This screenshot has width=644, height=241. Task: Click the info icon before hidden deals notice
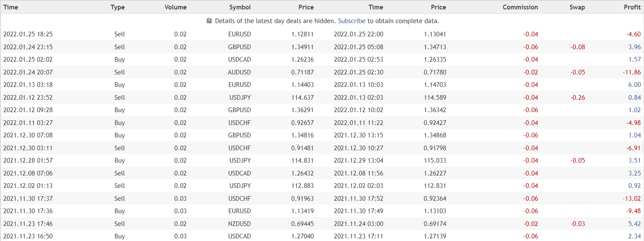pyautogui.click(x=209, y=21)
